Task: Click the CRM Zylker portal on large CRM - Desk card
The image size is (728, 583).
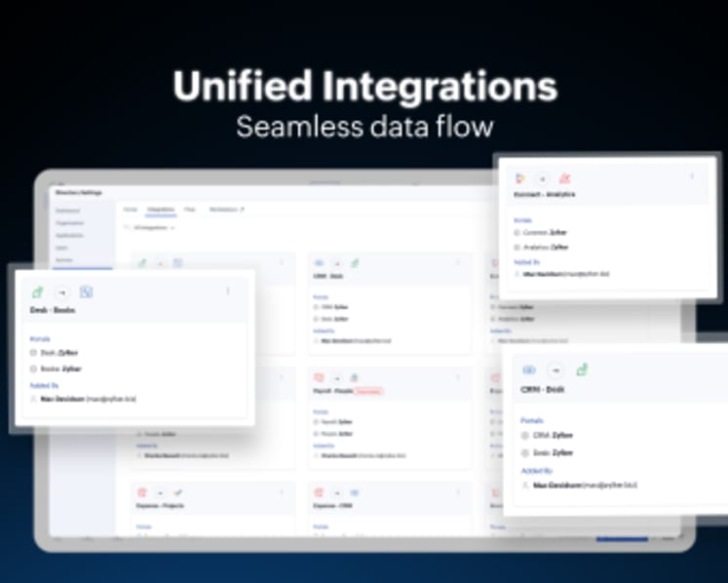Action: click(x=547, y=435)
